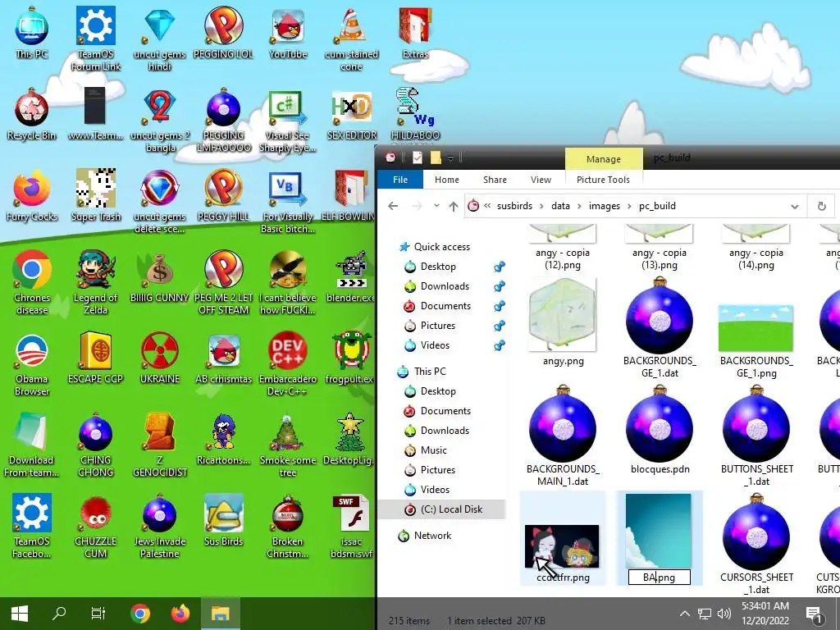840x630 pixels.
Task: Open Firefox from the taskbar
Action: coord(180,614)
